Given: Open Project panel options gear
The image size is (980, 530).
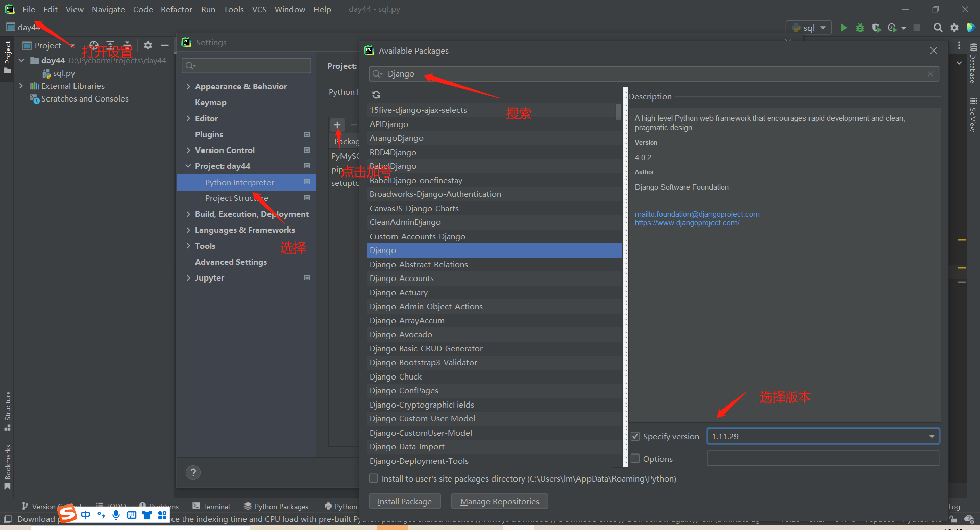Looking at the screenshot, I should click(x=148, y=45).
